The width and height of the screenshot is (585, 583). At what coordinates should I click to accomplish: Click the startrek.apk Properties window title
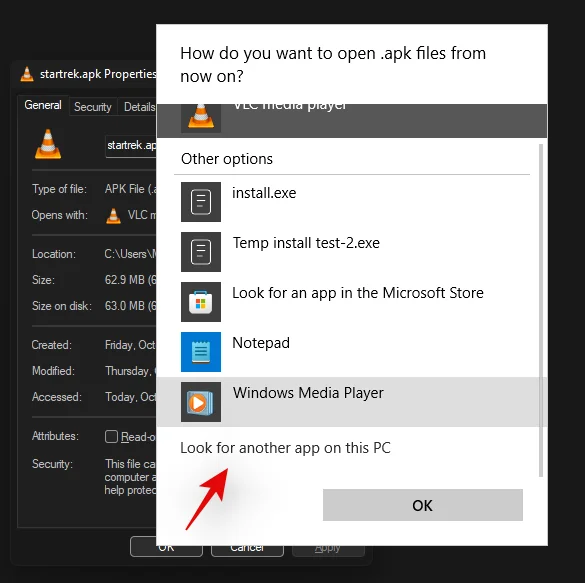[x=98, y=74]
